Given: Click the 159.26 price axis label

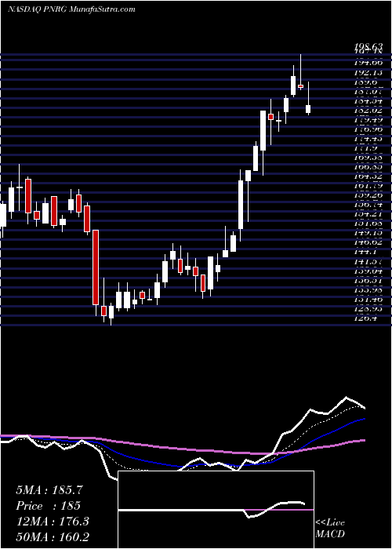Looking at the screenshot, I should [x=367, y=195].
